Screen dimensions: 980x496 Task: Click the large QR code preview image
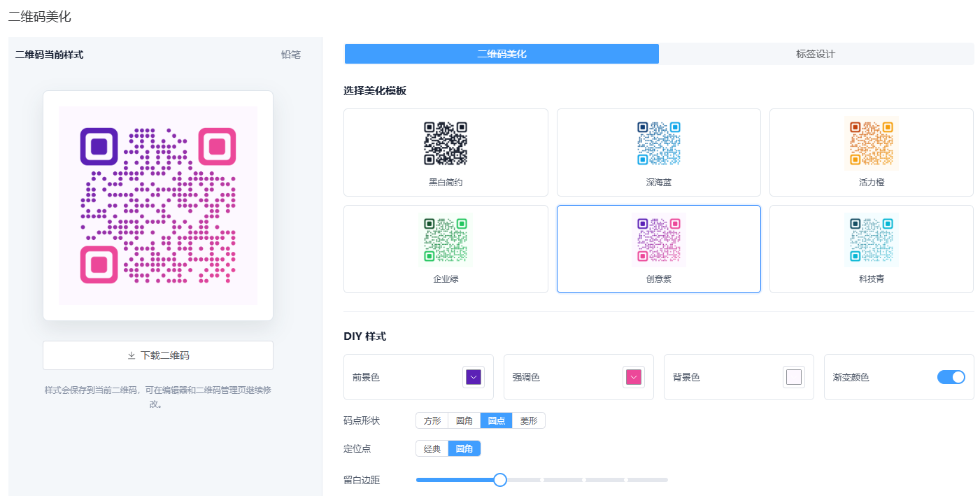158,206
